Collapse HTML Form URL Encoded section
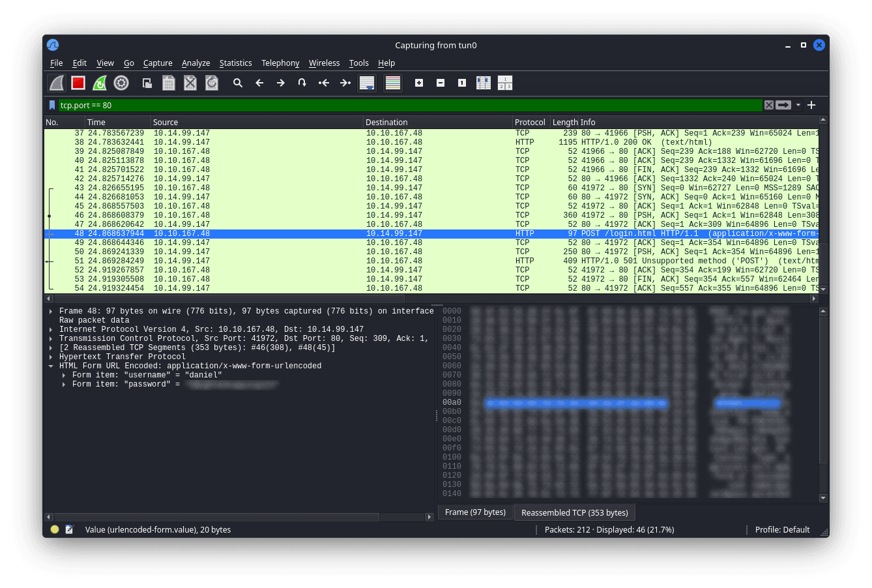This screenshot has height=588, width=872. pos(51,366)
